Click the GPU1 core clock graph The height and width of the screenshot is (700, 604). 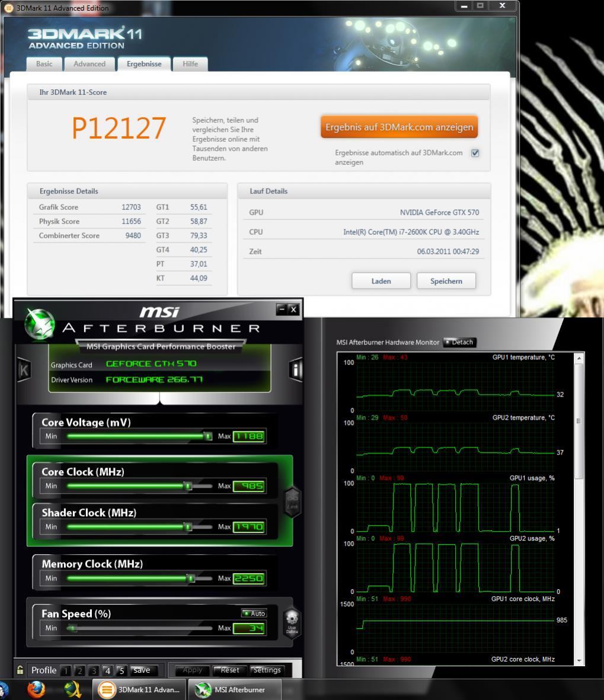point(455,627)
